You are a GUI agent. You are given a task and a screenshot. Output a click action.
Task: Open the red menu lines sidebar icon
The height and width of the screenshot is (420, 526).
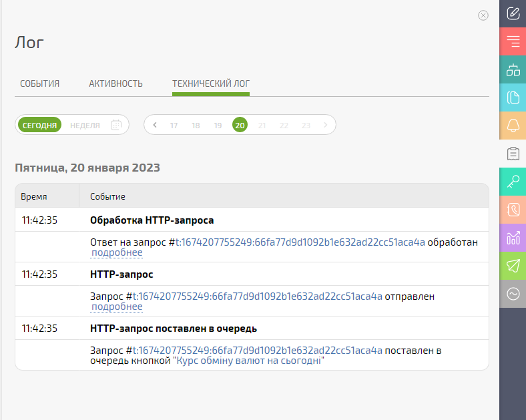(x=513, y=41)
